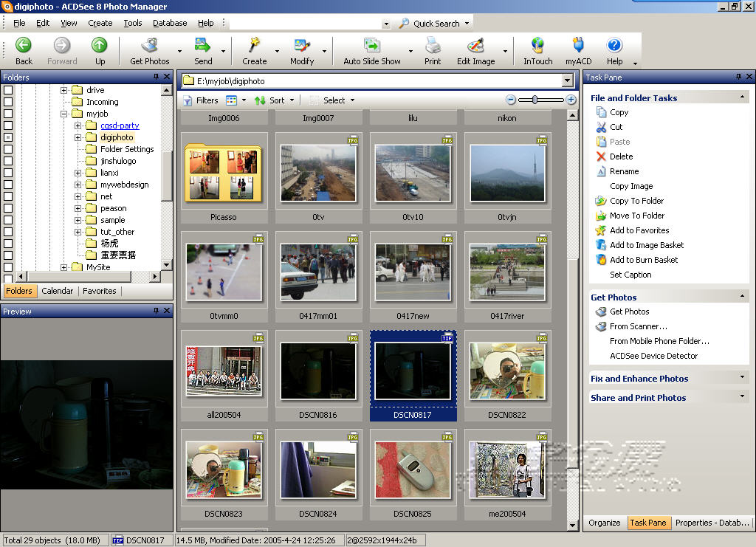Check the box next to the lianxi folder
The height and width of the screenshot is (547, 756).
(8, 173)
